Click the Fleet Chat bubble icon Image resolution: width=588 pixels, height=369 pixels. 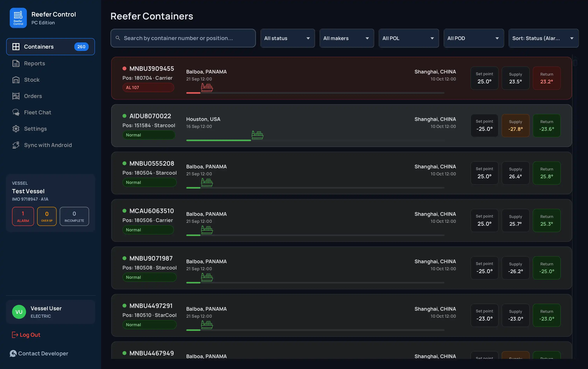point(16,112)
